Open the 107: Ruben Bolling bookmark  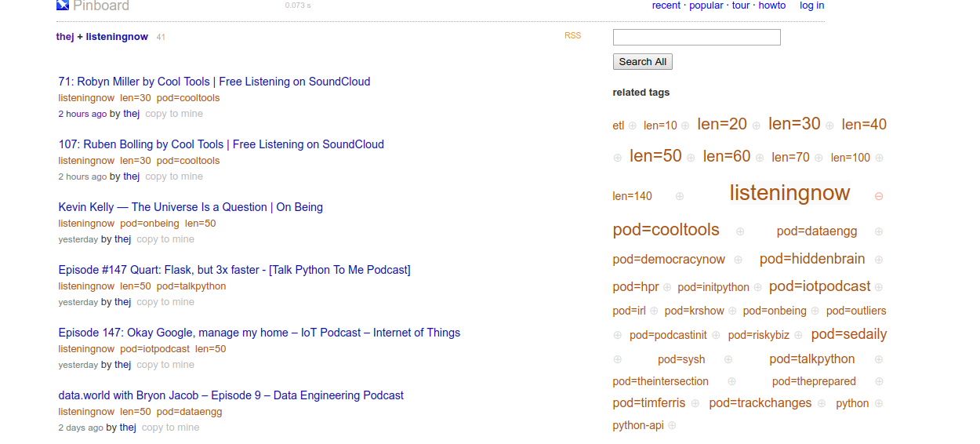221,144
